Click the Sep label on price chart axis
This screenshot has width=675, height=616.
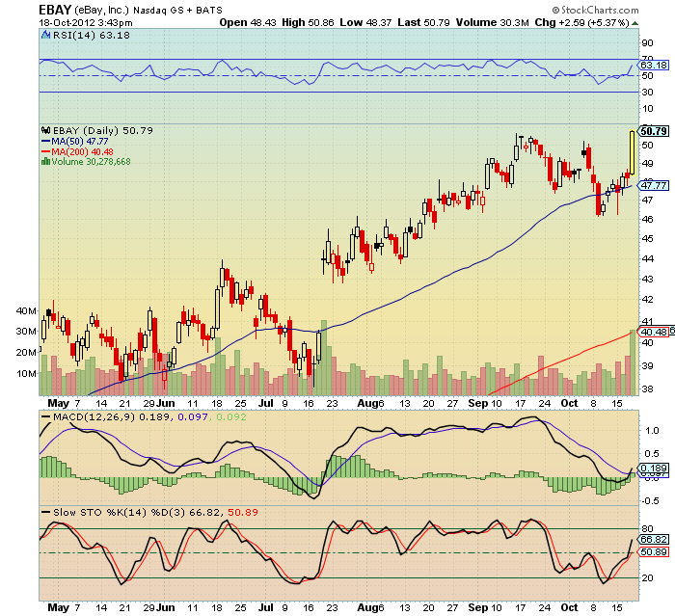[x=478, y=403]
